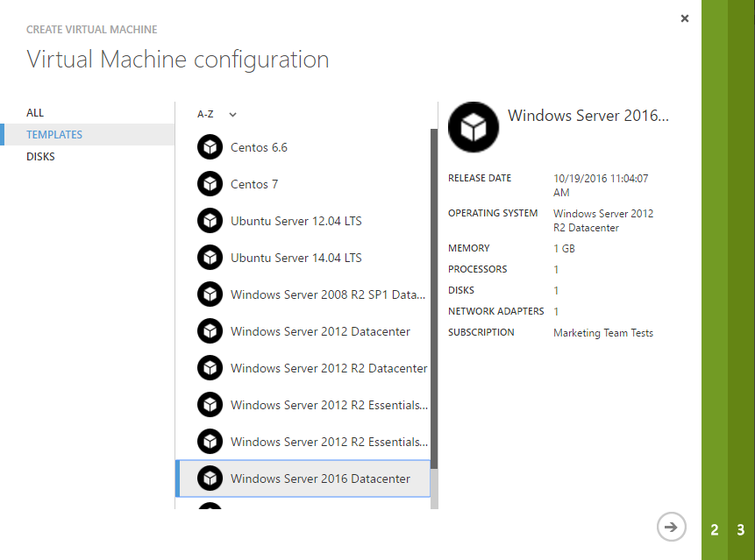The width and height of the screenshot is (755, 560).
Task: Click the Ubuntu Server 12.04 LTS template icon
Action: click(210, 221)
